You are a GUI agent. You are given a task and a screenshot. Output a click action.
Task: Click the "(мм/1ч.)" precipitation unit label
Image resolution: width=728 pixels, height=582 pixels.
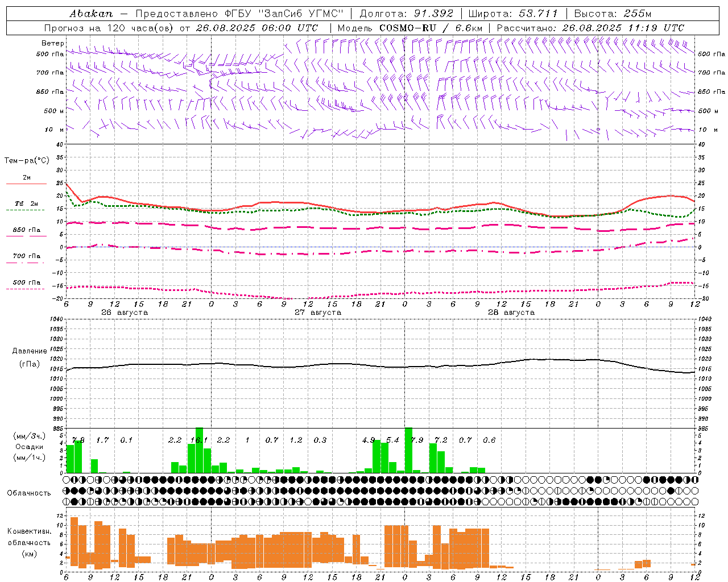coord(30,458)
